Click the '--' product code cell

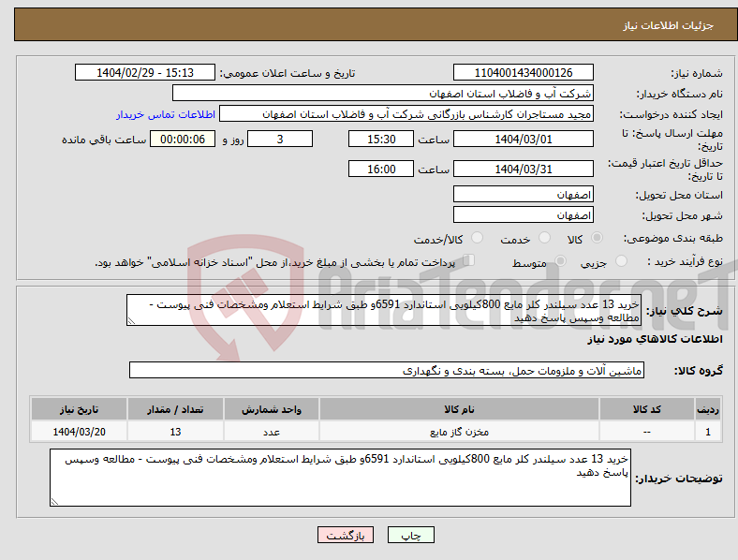click(647, 432)
